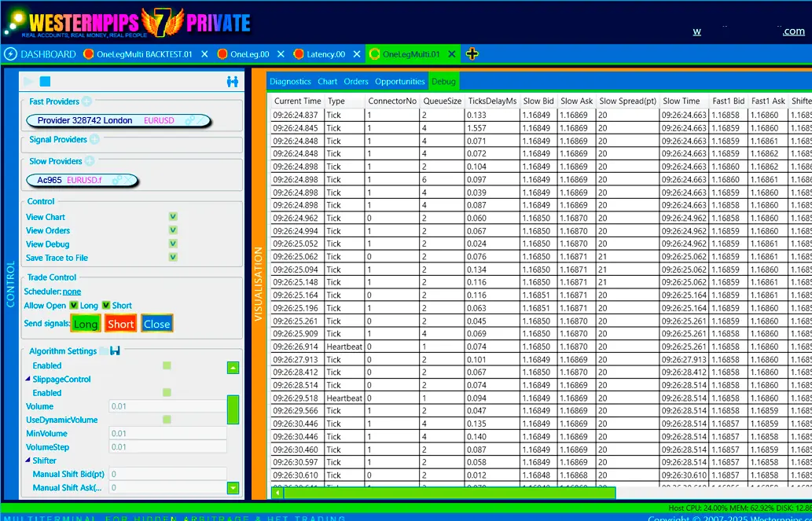The width and height of the screenshot is (812, 521).
Task: Click the Scheduler none link
Action: tap(72, 292)
